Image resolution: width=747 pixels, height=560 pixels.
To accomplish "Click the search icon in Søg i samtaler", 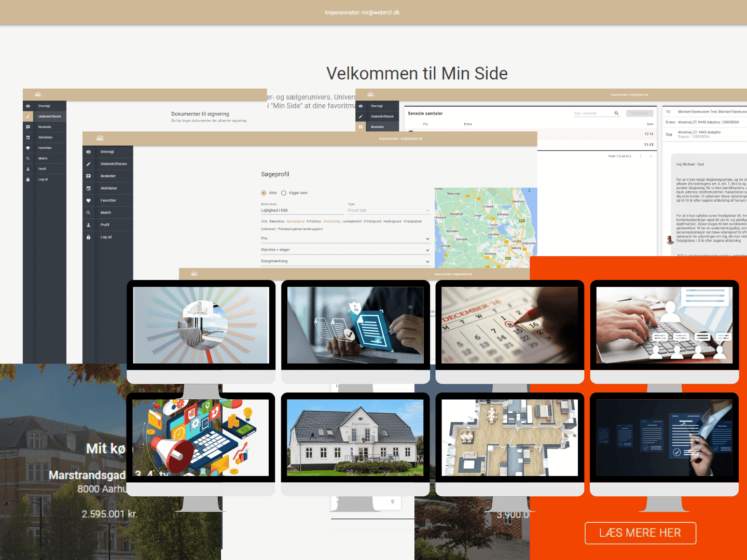I will 616,113.
